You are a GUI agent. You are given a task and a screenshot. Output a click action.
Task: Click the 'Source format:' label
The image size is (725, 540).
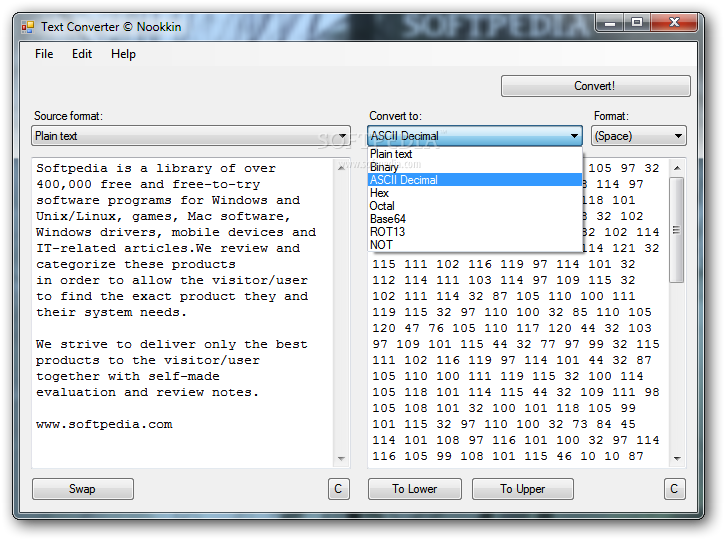click(68, 116)
